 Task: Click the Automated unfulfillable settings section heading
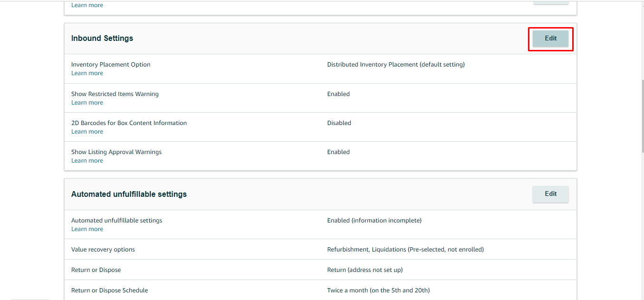pos(129,194)
